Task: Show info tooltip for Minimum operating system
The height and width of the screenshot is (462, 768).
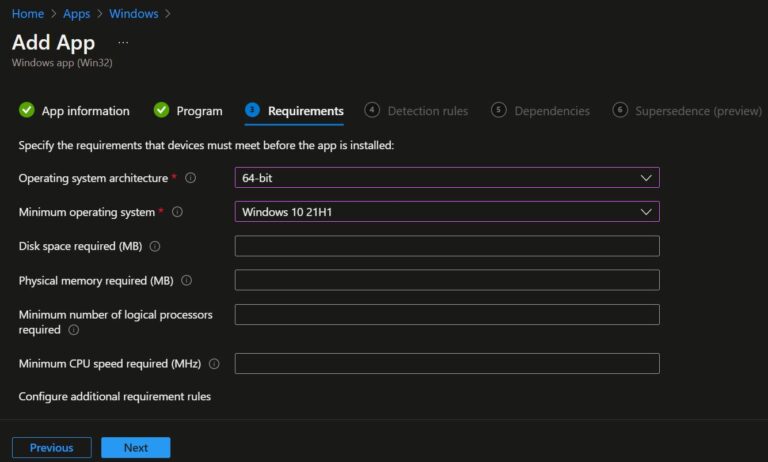Action: coord(177,212)
